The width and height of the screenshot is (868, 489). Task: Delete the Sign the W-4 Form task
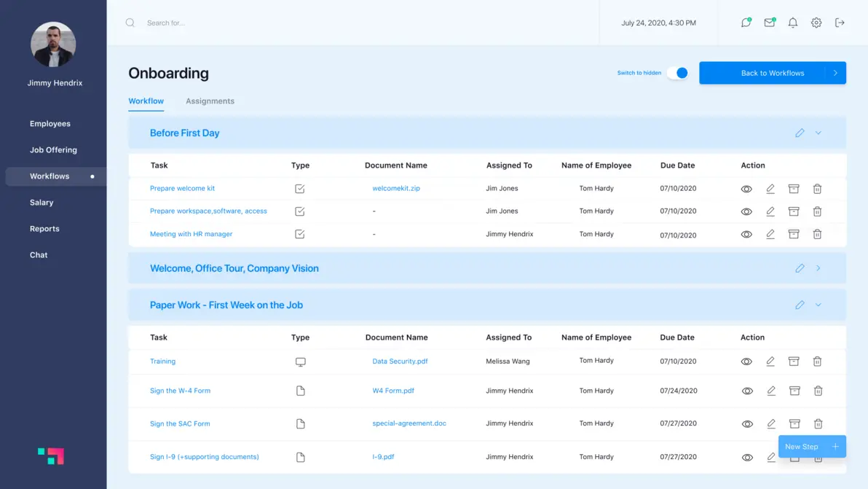click(818, 391)
